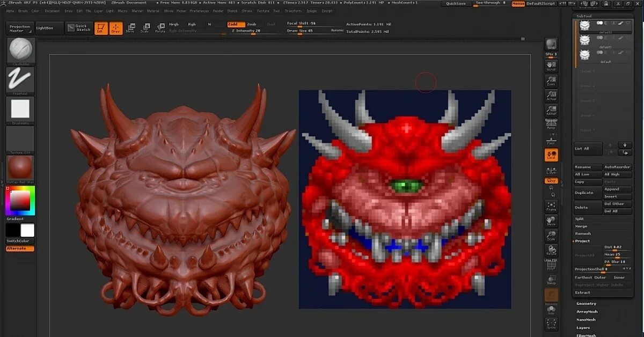644x337 pixels.
Task: Toggle the XYZ rotation mode
Action: (551, 181)
